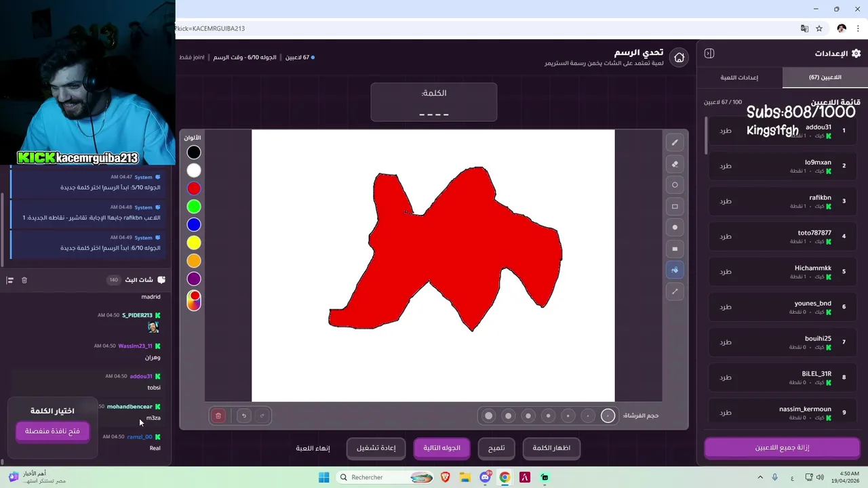The image size is (868, 488).
Task: Bookmark this page with the star icon
Action: point(819,28)
